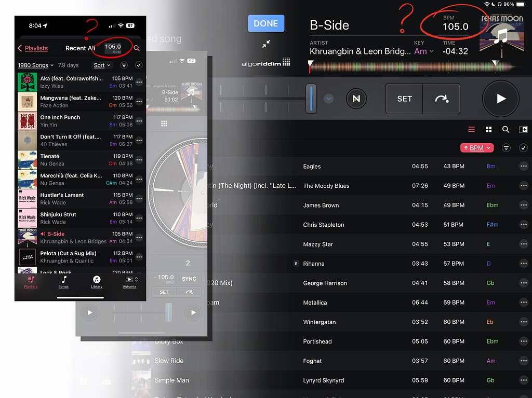532x398 pixels.
Task: Switch to the Songs tab on iPhone
Action: pos(63,282)
